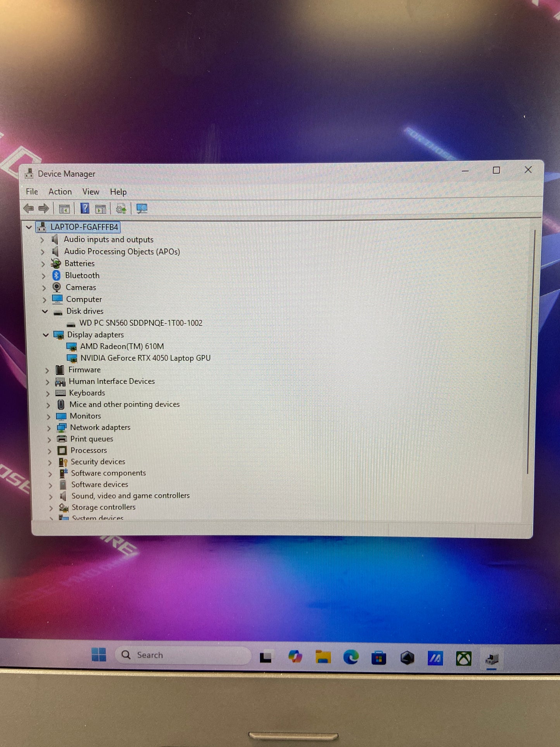
Task: Select the Monitors label
Action: click(x=86, y=416)
